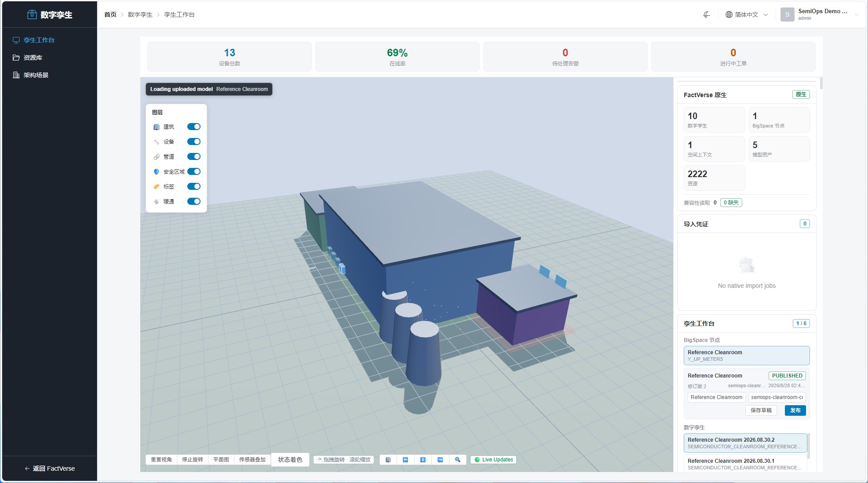Click the 0 缺失 badge

point(731,203)
